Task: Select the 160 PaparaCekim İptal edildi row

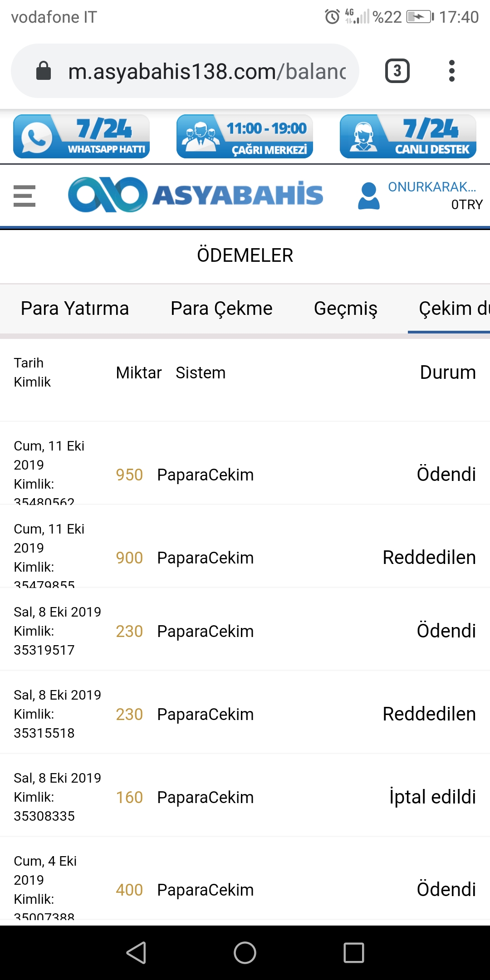Action: pyautogui.click(x=245, y=797)
